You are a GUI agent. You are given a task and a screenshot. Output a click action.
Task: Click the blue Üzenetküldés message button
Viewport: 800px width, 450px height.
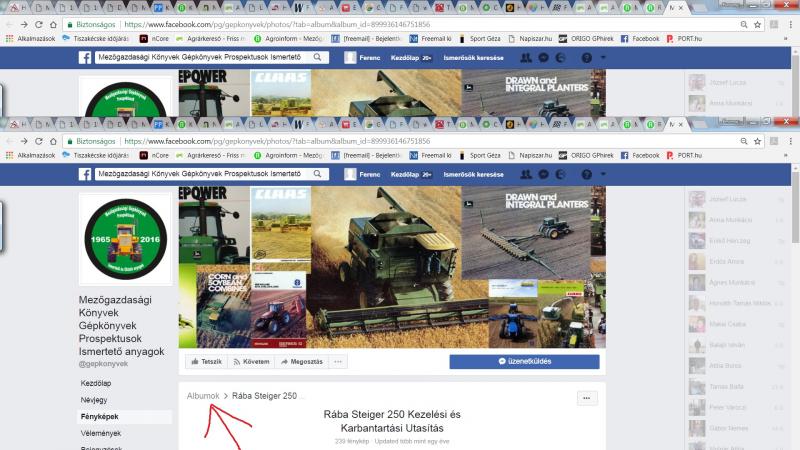524,361
